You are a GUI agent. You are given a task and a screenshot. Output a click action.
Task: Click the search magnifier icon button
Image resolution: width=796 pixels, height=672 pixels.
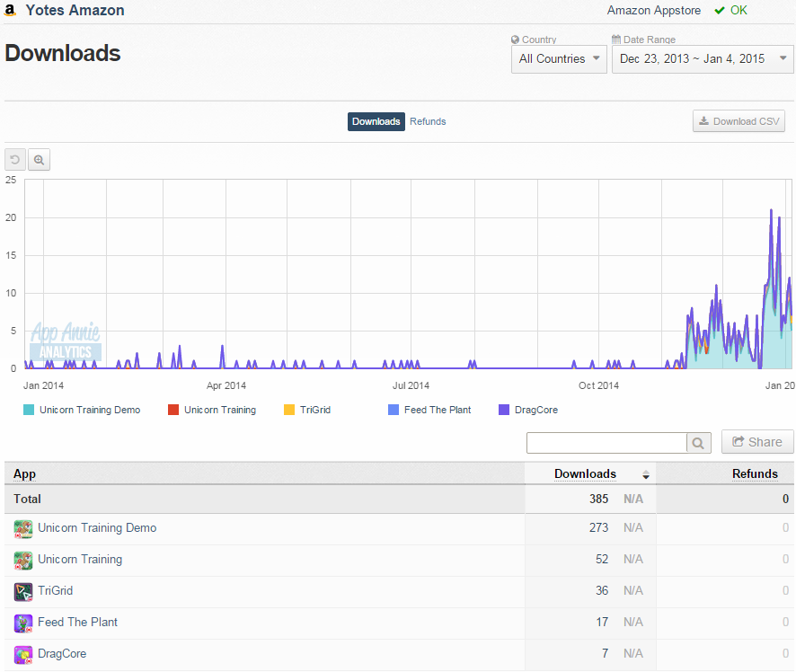click(699, 443)
